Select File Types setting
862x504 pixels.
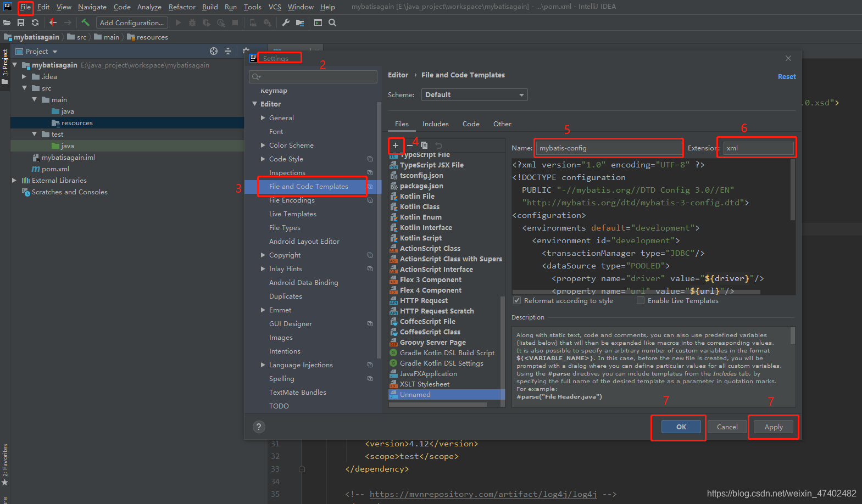(285, 227)
